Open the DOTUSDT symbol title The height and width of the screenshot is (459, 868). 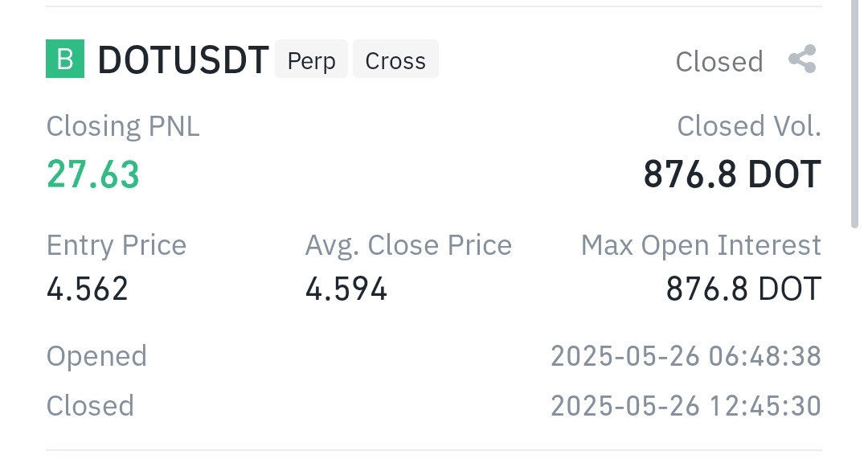pos(182,61)
